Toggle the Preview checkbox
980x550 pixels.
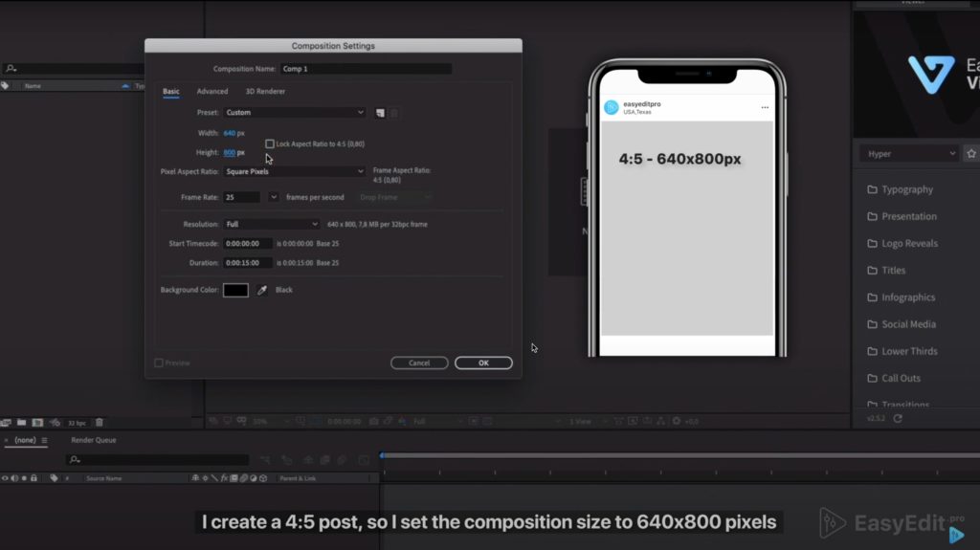(x=159, y=363)
